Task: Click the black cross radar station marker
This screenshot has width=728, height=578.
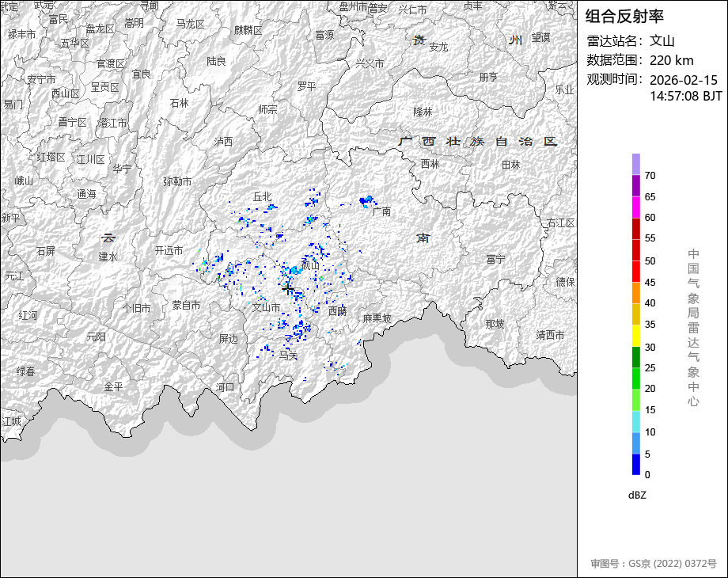Action: point(288,291)
